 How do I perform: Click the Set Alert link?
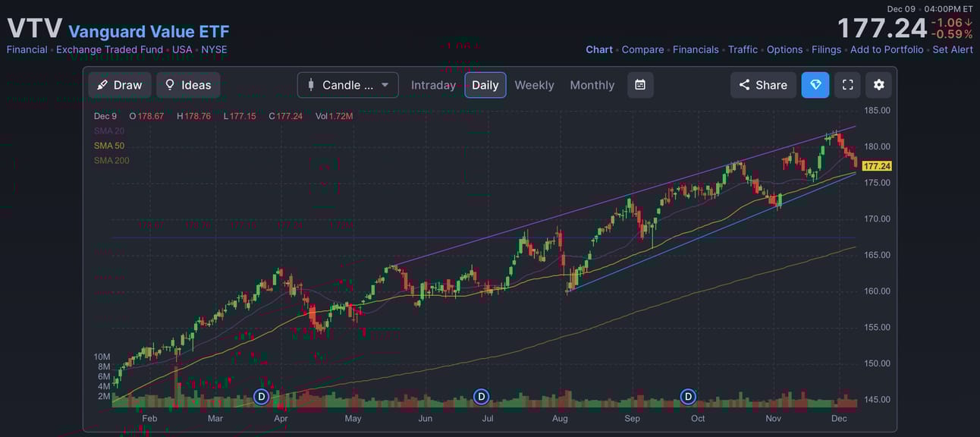[953, 49]
